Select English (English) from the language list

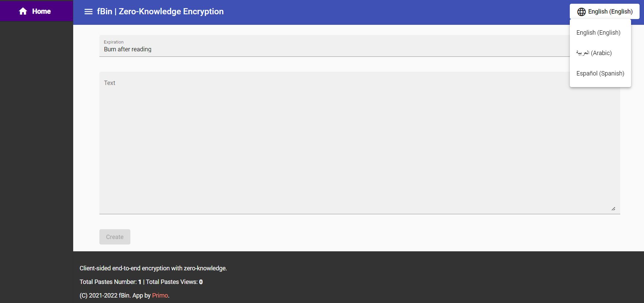598,33
